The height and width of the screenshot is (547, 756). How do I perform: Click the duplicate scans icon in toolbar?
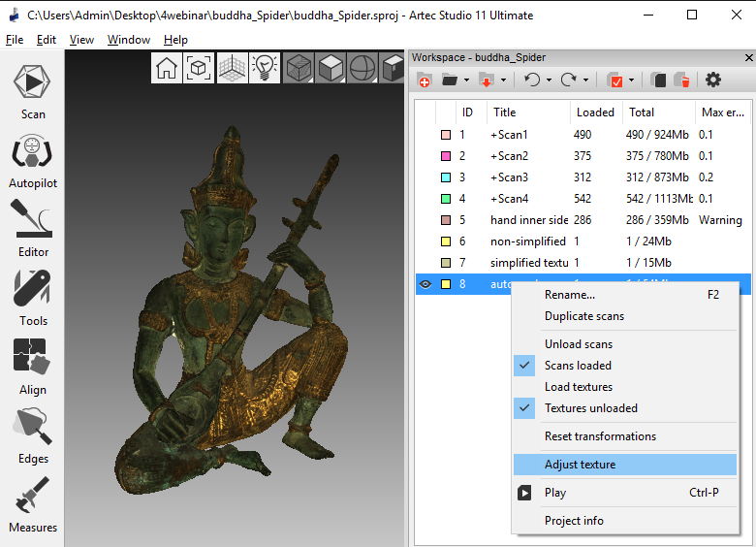[658, 80]
